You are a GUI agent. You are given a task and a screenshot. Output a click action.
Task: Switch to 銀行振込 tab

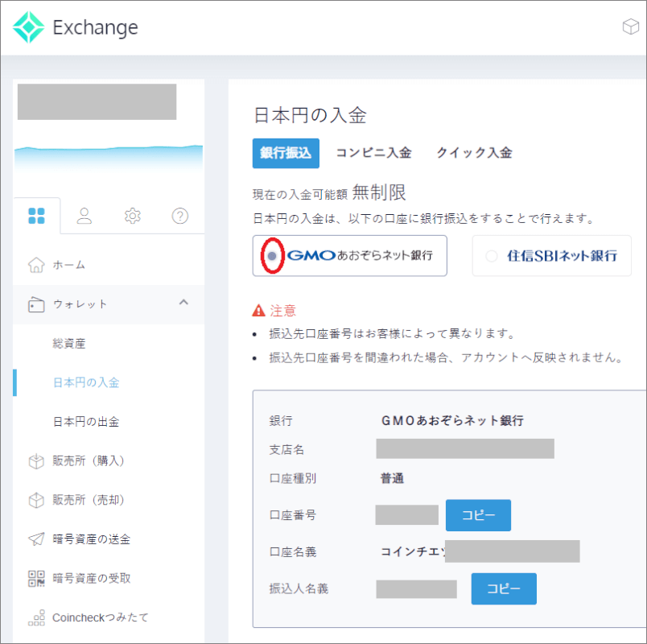[286, 153]
